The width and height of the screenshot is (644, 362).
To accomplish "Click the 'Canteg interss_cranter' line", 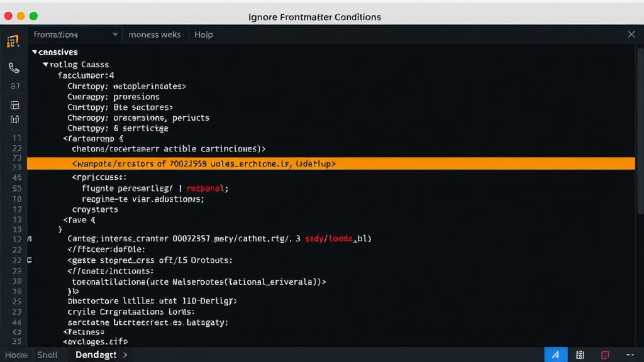I will 219,238.
